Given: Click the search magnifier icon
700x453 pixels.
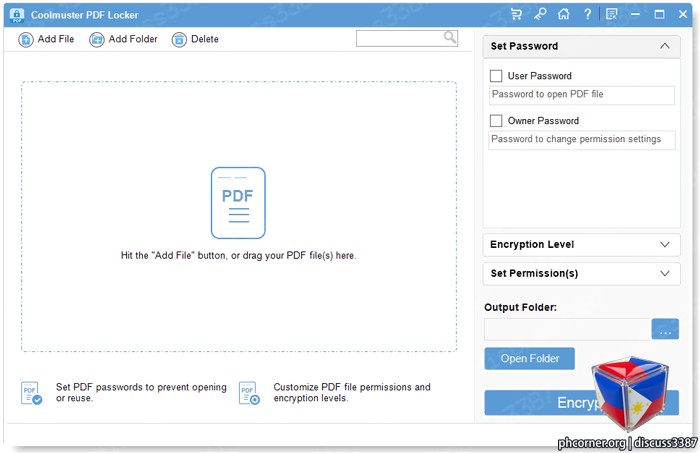Looking at the screenshot, I should [450, 37].
